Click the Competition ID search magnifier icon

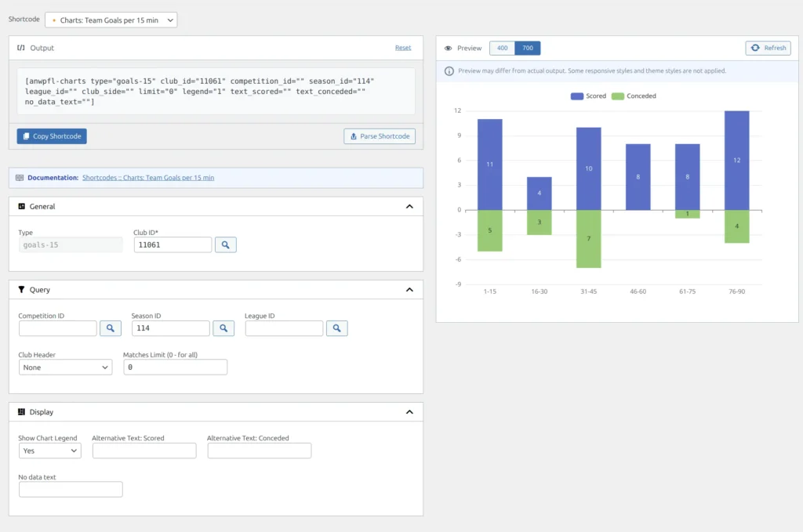pyautogui.click(x=110, y=328)
